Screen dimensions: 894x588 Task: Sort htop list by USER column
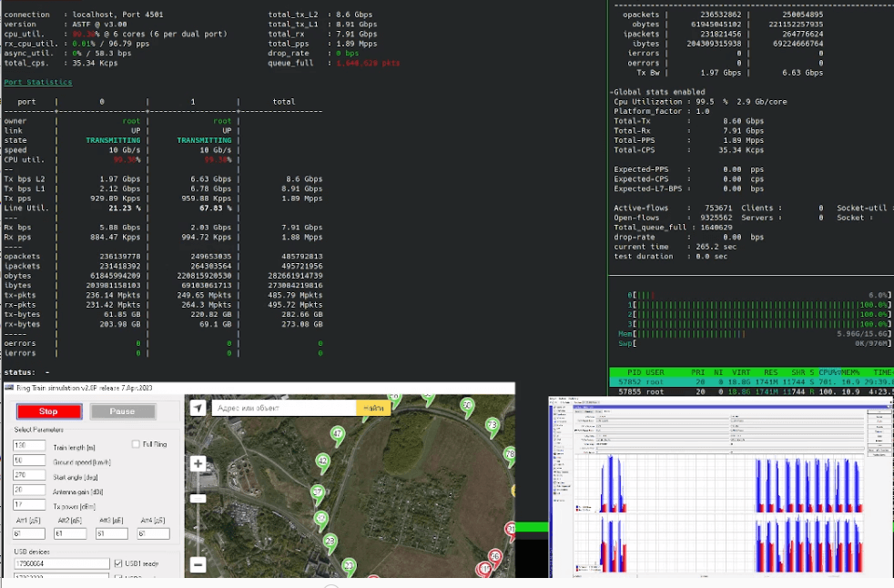(655, 372)
